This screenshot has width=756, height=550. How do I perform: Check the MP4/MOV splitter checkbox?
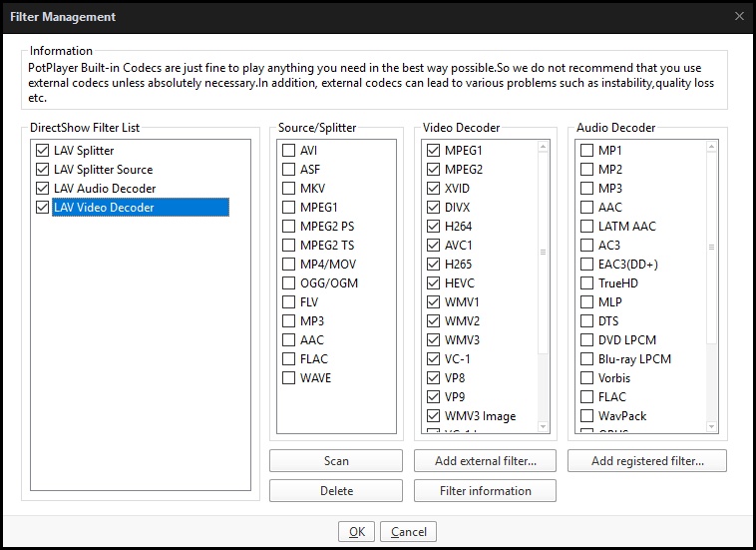[289, 265]
